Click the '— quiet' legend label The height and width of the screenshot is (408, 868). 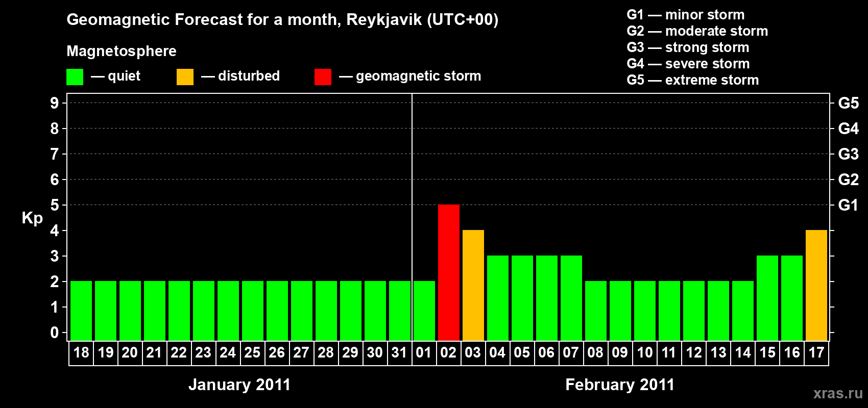point(115,76)
